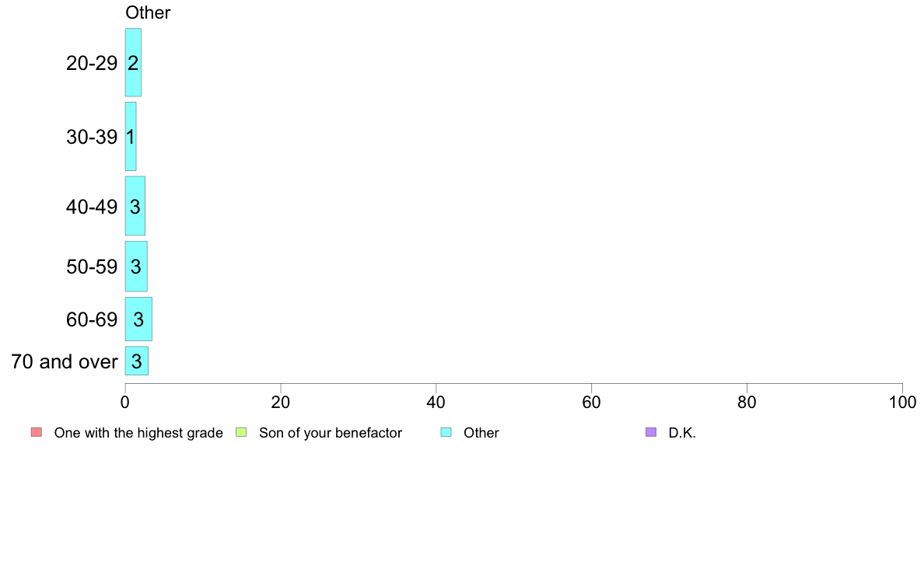
Task: Click the red 'One with the highest grade' swatch
Action: tap(37, 432)
